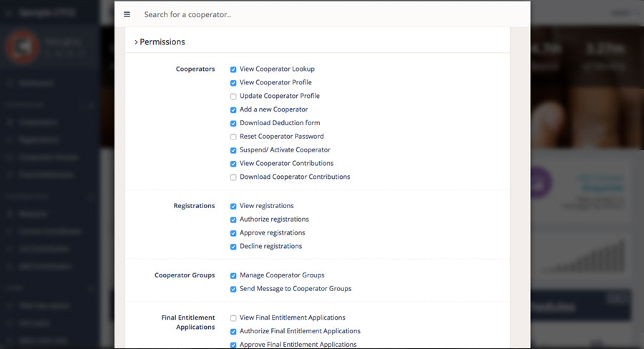This screenshot has width=644, height=349.
Task: Uncheck View Cooperator Contributions
Action: pyautogui.click(x=233, y=164)
